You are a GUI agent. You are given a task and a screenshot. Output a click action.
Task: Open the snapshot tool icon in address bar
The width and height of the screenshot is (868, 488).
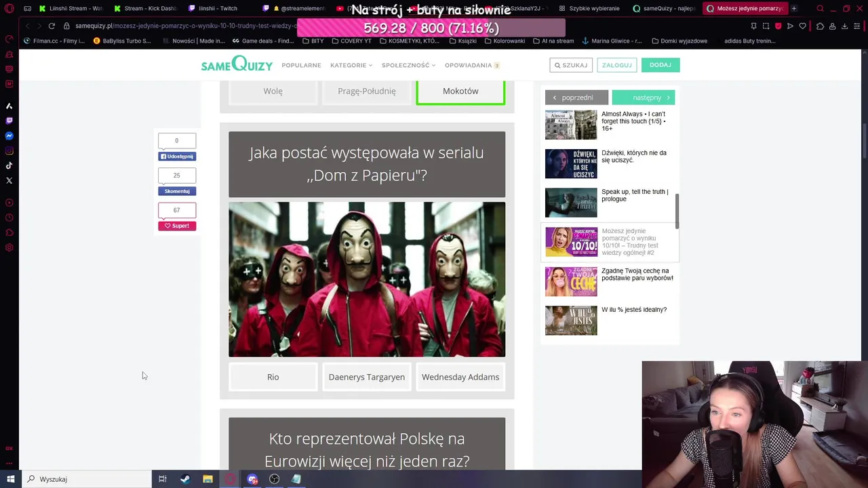[x=766, y=26]
